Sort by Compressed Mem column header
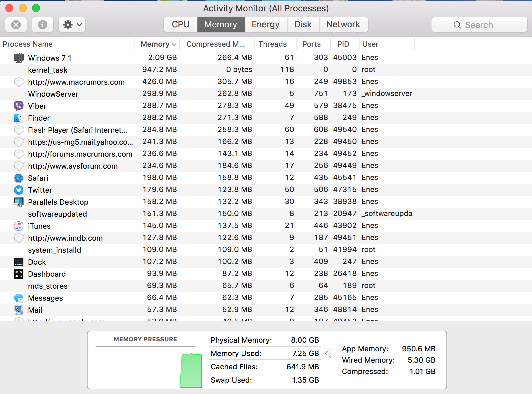 (x=217, y=44)
